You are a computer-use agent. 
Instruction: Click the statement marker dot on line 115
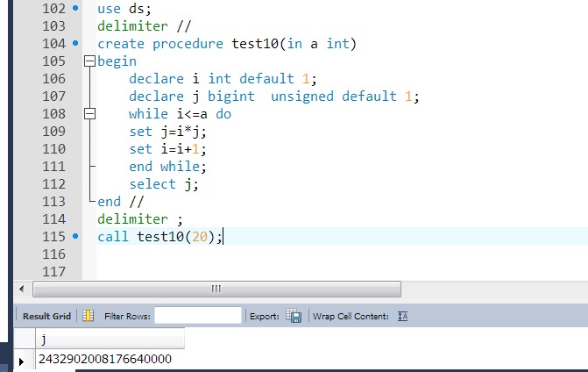pyautogui.click(x=75, y=236)
